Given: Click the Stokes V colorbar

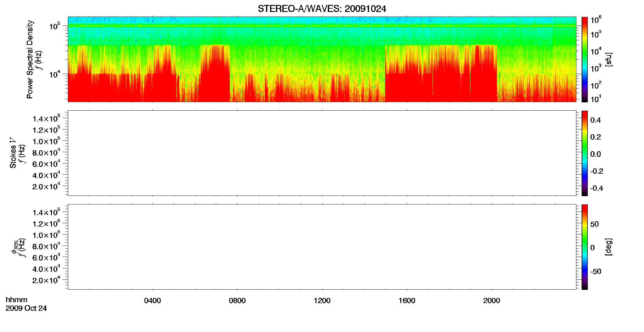Looking at the screenshot, I should pos(585,153).
